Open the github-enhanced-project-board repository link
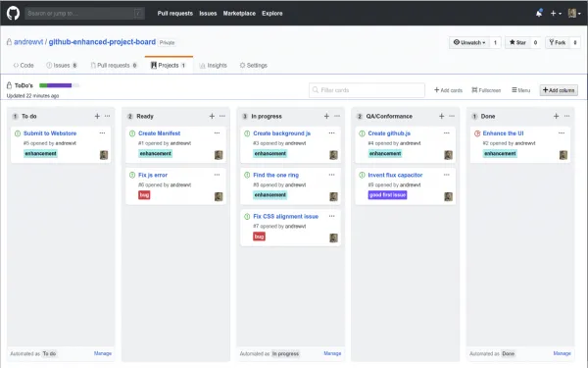This screenshot has height=368, width=588. (x=102, y=41)
